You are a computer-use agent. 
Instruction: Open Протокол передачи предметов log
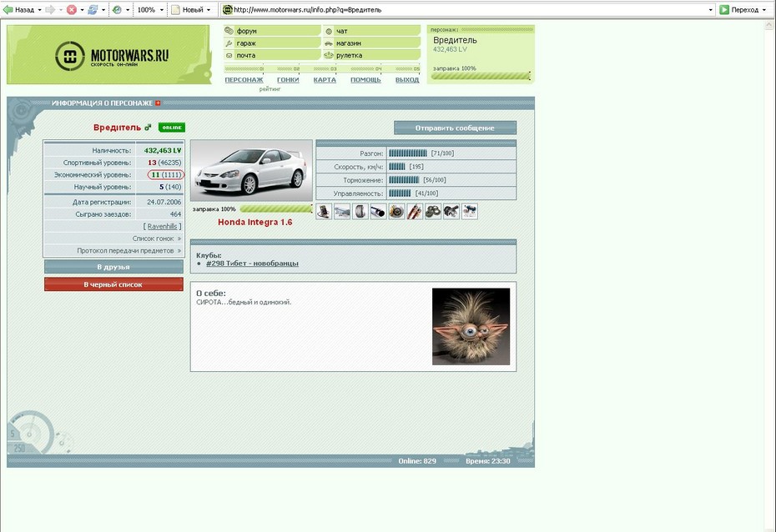point(128,251)
